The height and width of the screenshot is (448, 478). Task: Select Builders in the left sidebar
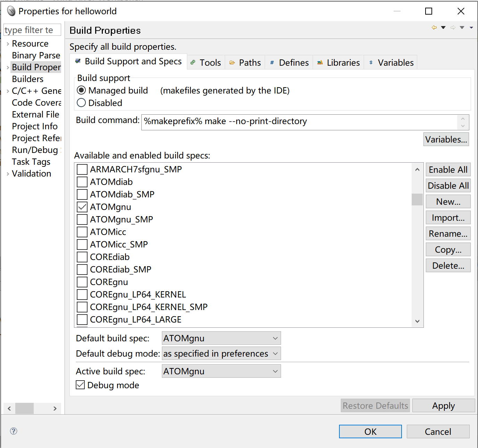pos(27,79)
